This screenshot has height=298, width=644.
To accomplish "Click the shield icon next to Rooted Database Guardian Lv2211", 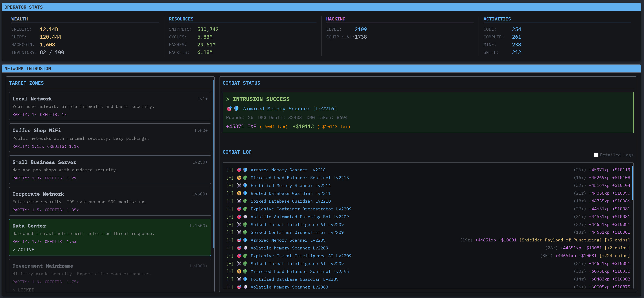I will (245, 193).
